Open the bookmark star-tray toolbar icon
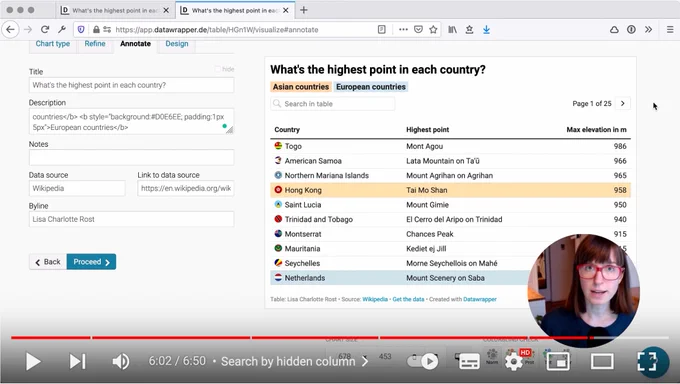The image size is (680, 384). (469, 30)
